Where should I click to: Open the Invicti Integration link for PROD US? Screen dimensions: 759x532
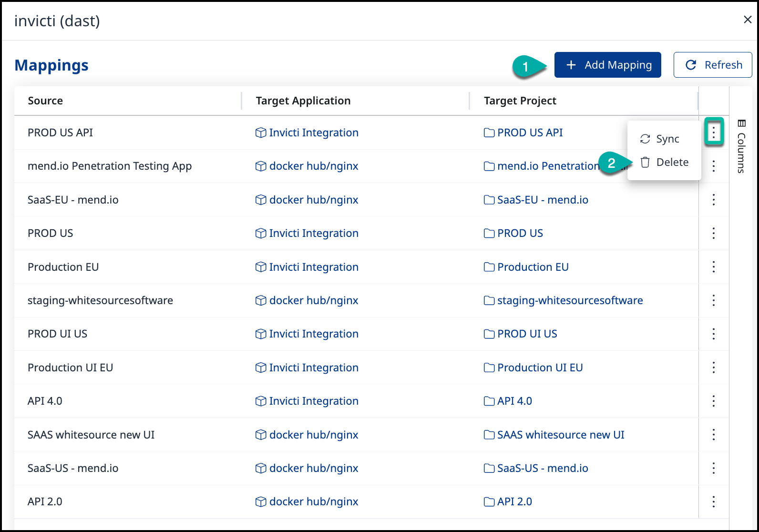coord(313,233)
